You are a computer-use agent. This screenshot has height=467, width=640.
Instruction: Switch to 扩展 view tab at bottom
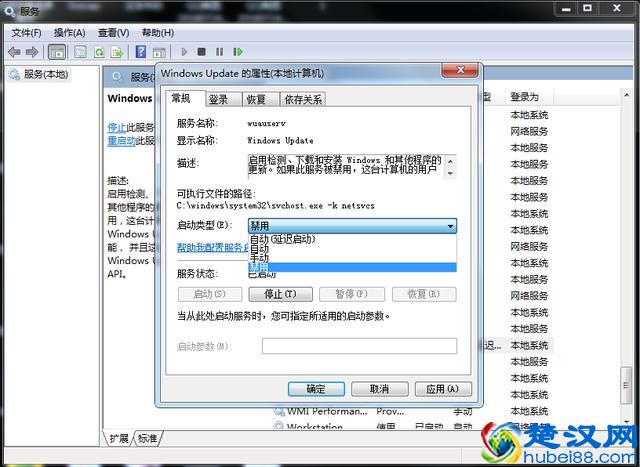[119, 438]
